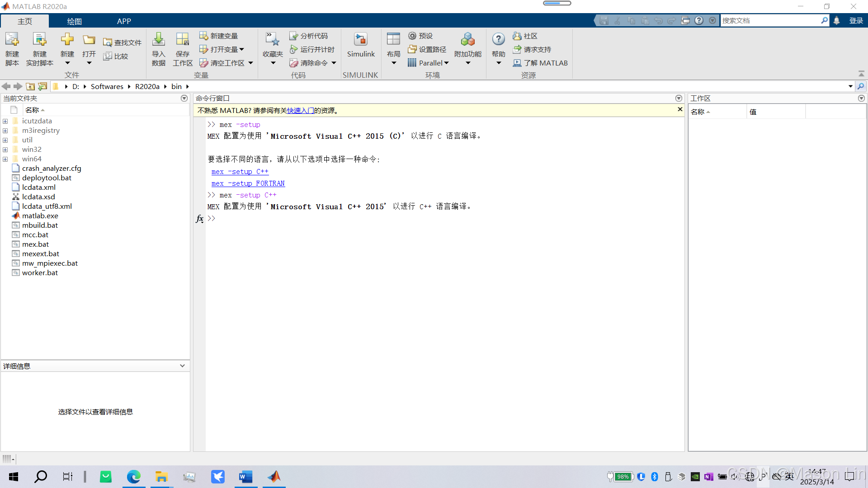The height and width of the screenshot is (488, 868).
Task: Open Simulink from the toolstrip
Action: point(360,40)
